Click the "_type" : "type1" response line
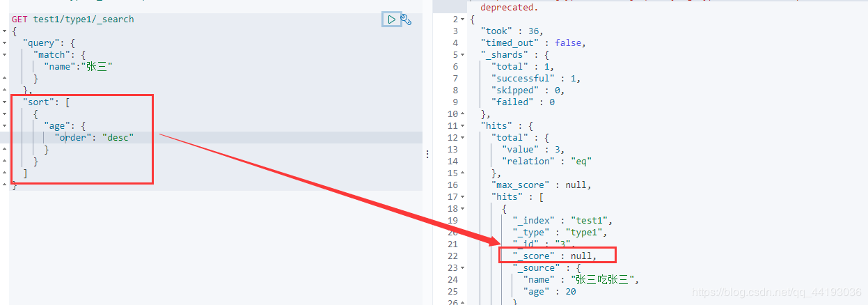The image size is (868, 305). [x=559, y=233]
